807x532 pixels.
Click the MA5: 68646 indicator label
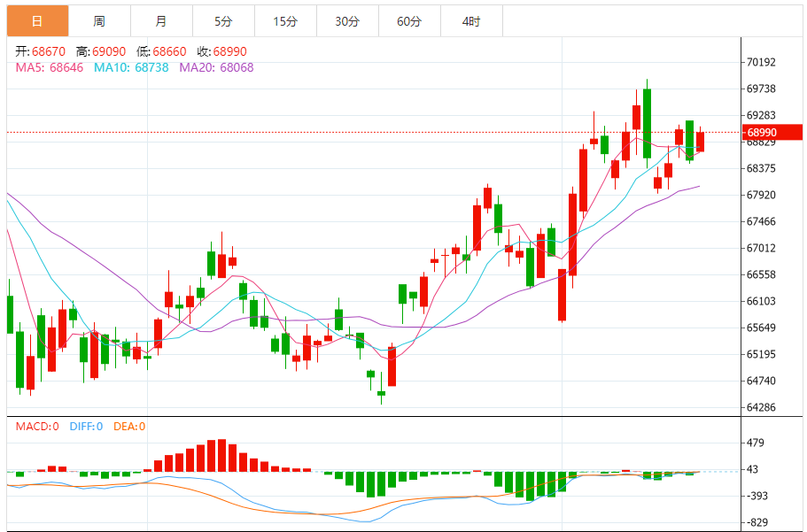(50, 67)
